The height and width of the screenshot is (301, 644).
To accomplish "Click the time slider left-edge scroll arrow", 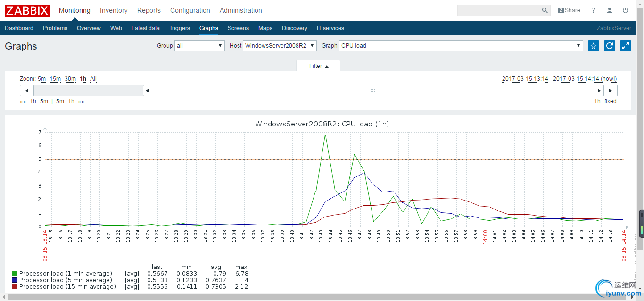I will (27, 91).
